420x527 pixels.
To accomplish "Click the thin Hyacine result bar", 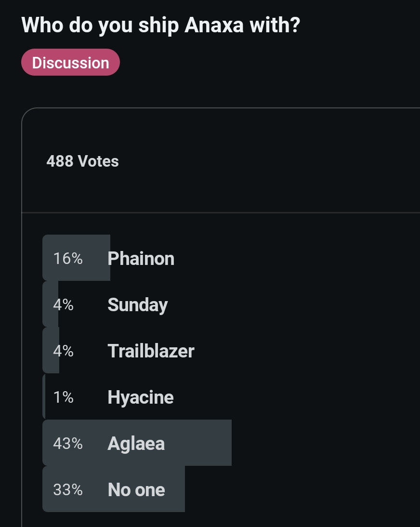I will (44, 396).
